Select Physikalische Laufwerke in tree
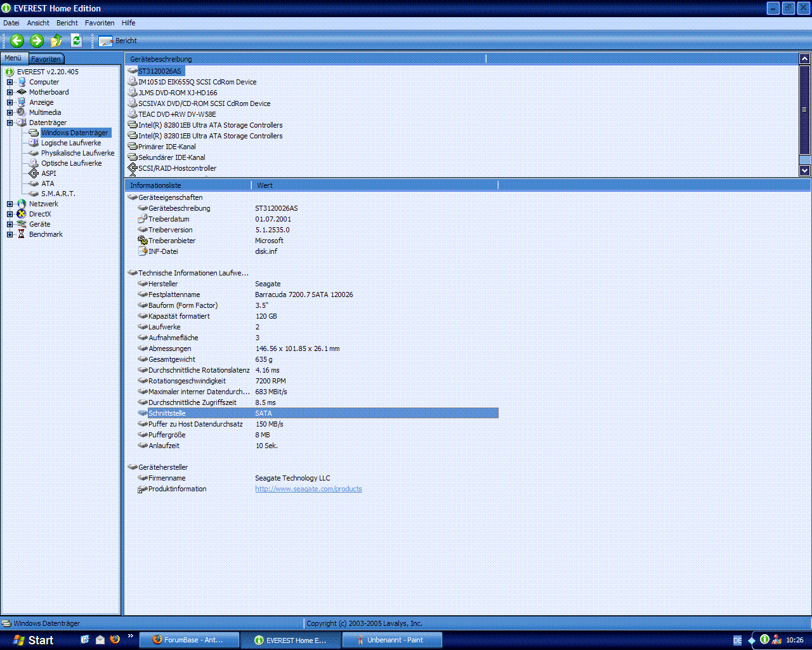812x650 pixels. [78, 153]
